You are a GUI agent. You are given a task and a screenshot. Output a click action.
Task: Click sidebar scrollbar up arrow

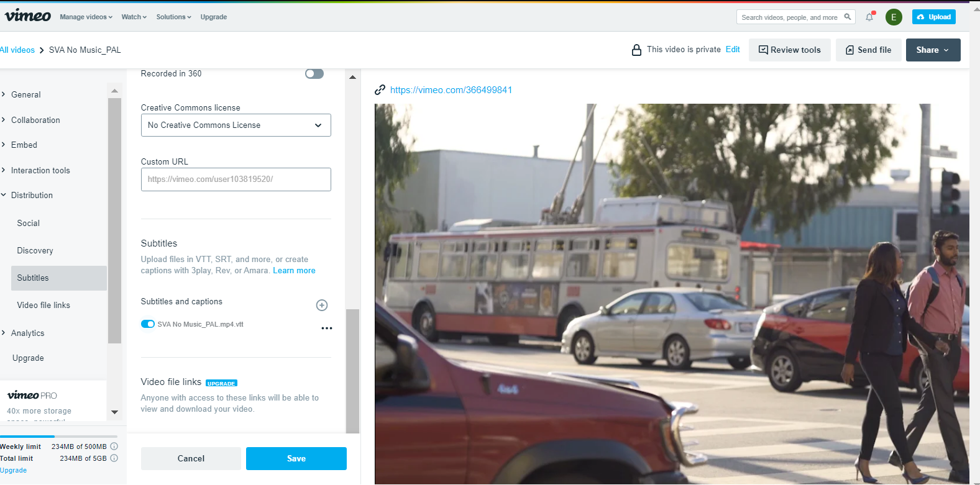(114, 91)
